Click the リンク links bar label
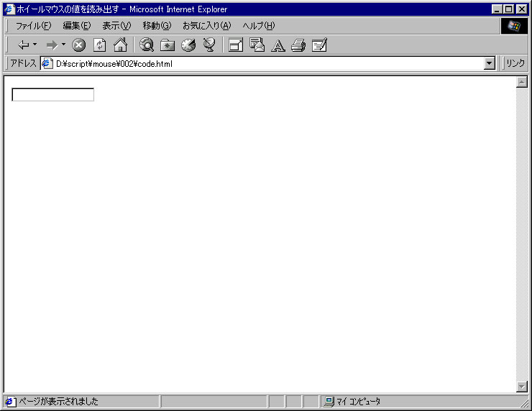 pos(515,63)
